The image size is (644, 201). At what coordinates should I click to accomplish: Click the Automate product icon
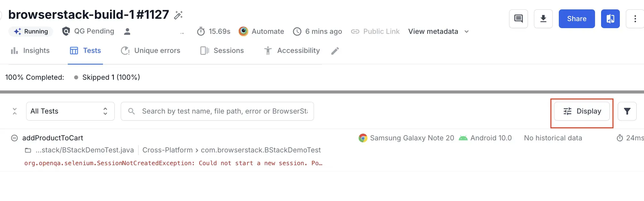tap(244, 31)
